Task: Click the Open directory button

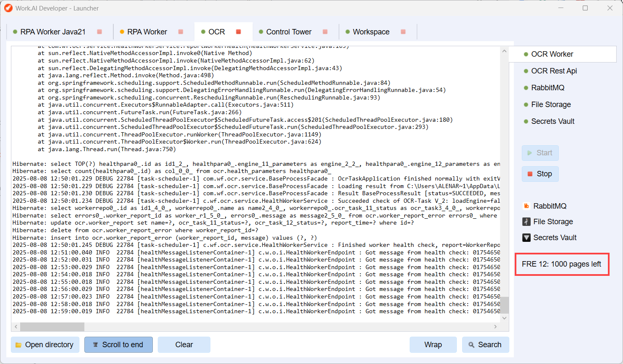Action: tap(45, 345)
